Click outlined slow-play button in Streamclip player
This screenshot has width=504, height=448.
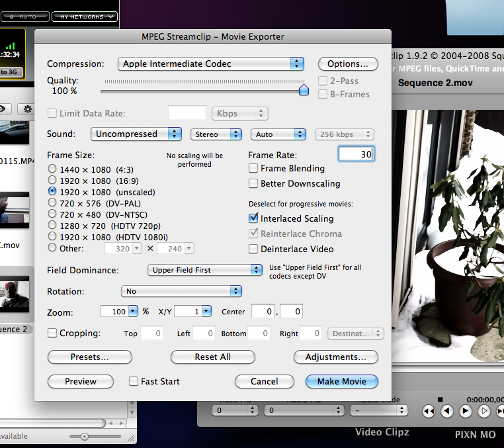(484, 411)
